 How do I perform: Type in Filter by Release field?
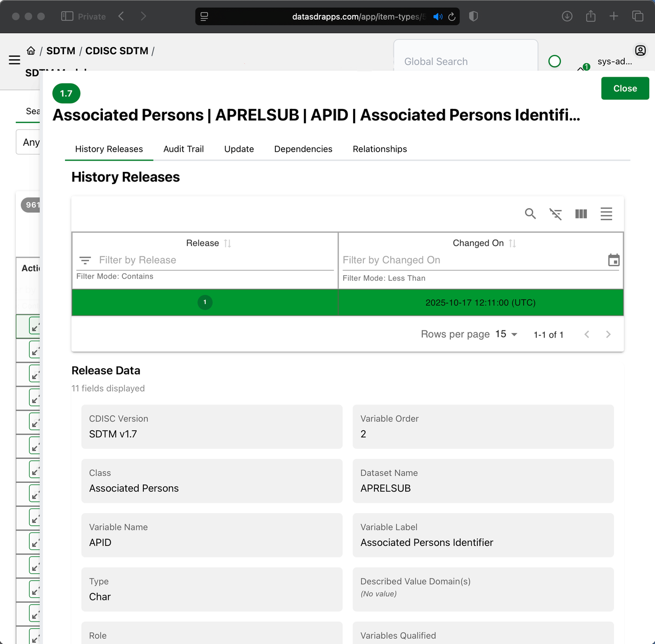[x=215, y=260]
